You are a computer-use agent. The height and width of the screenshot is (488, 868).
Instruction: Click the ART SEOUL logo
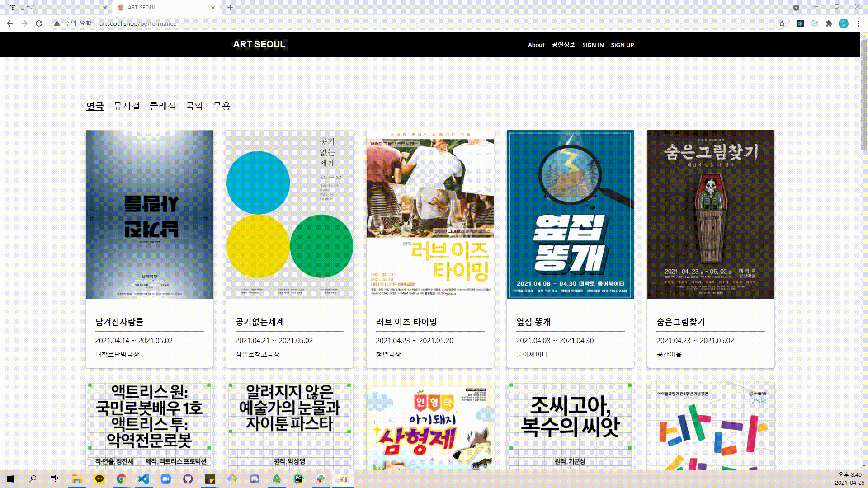click(x=259, y=44)
